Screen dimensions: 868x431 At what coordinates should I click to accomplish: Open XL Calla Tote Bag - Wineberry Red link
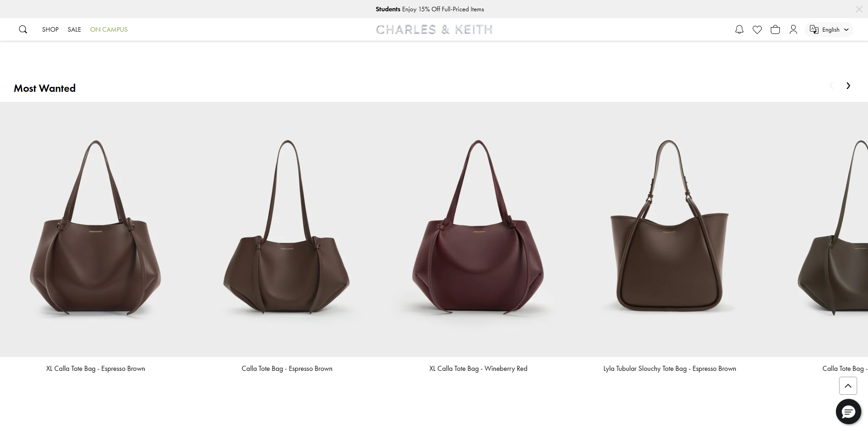(x=478, y=369)
